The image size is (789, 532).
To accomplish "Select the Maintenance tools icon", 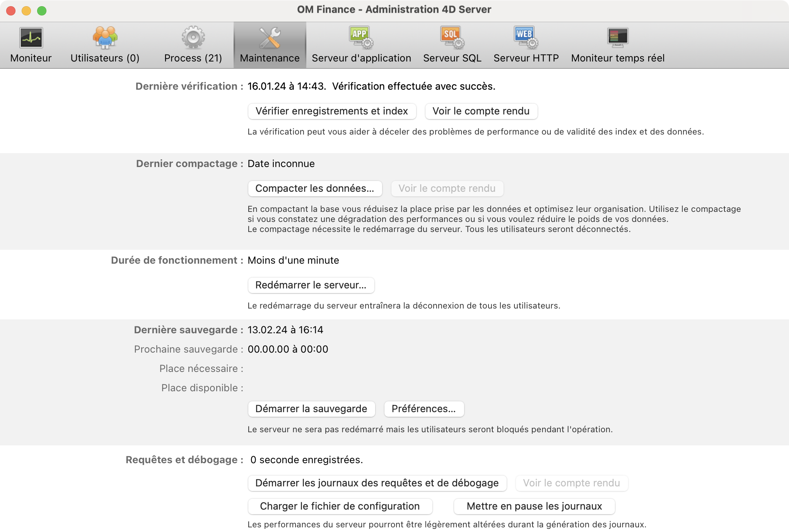I will point(270,38).
